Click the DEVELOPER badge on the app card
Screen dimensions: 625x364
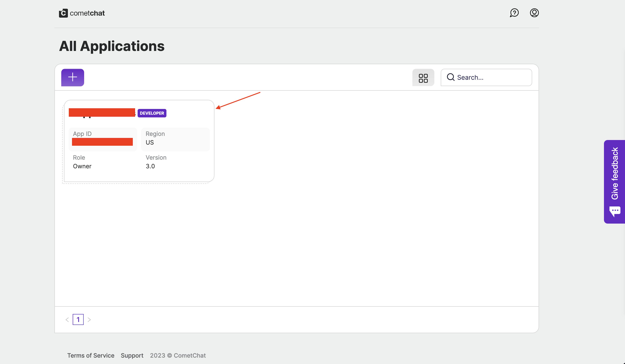[x=152, y=113]
